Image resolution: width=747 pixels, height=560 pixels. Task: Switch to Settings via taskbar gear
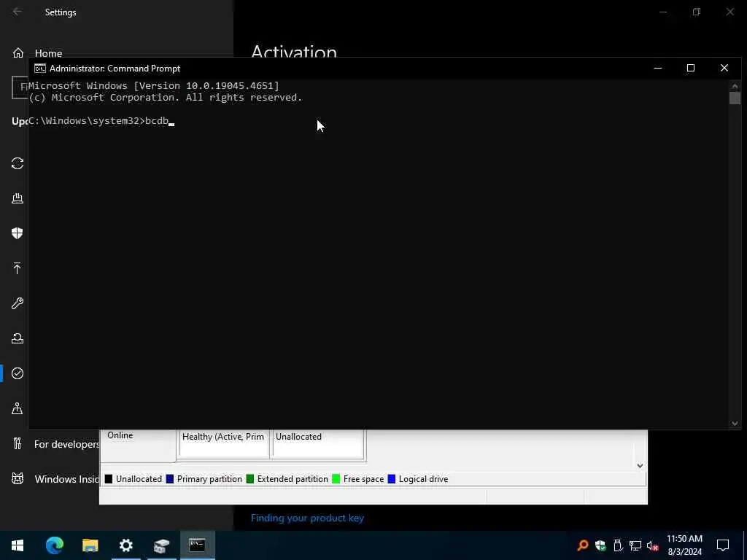(125, 545)
